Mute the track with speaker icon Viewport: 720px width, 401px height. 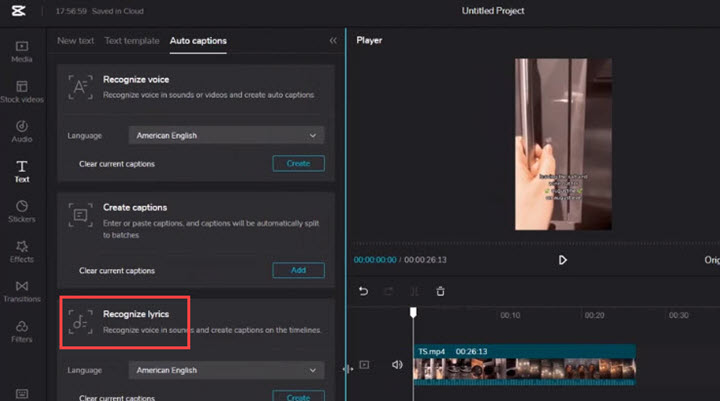[397, 365]
